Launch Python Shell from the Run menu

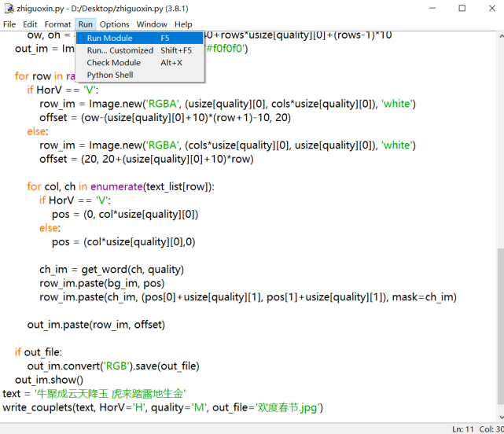tap(110, 75)
